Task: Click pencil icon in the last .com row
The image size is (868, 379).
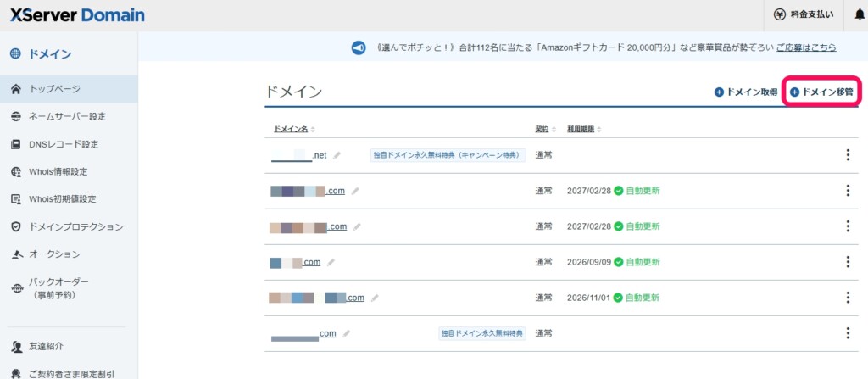Action: (347, 333)
